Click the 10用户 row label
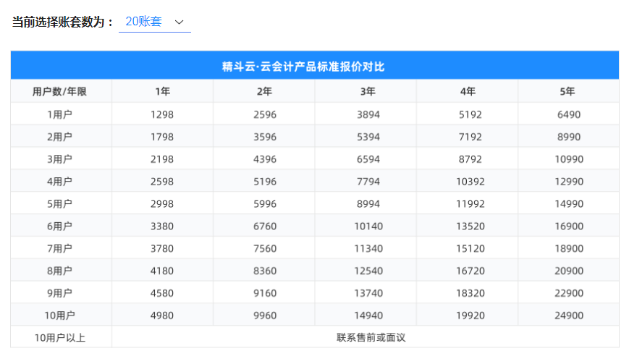Image resolution: width=629 pixels, height=364 pixels. pyautogui.click(x=60, y=316)
